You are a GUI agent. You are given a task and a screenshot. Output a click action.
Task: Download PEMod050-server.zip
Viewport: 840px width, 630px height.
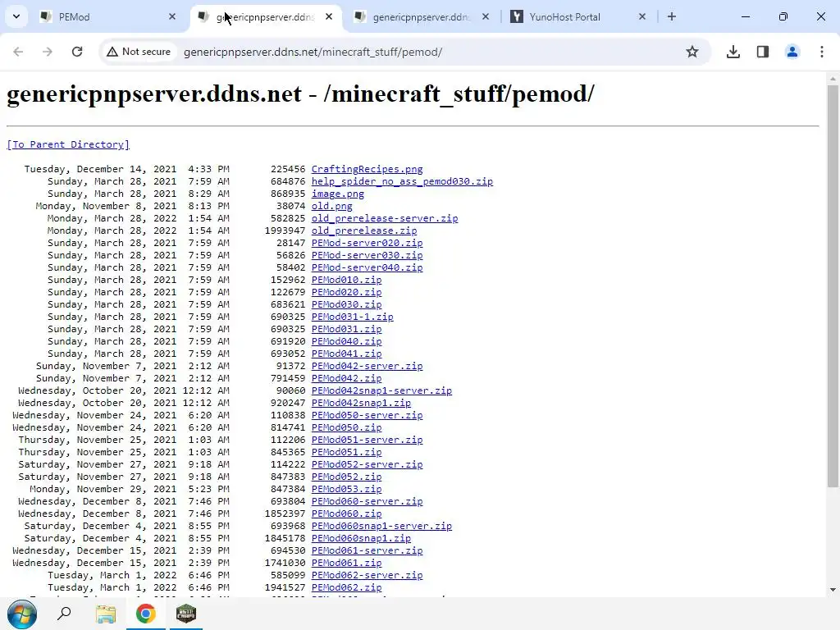tap(367, 415)
